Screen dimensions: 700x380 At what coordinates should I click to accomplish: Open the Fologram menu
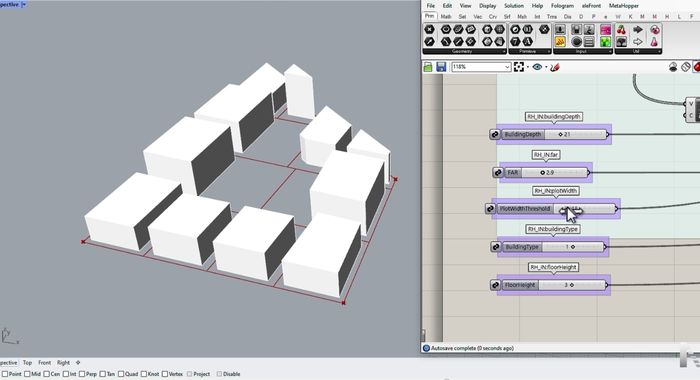tap(562, 6)
